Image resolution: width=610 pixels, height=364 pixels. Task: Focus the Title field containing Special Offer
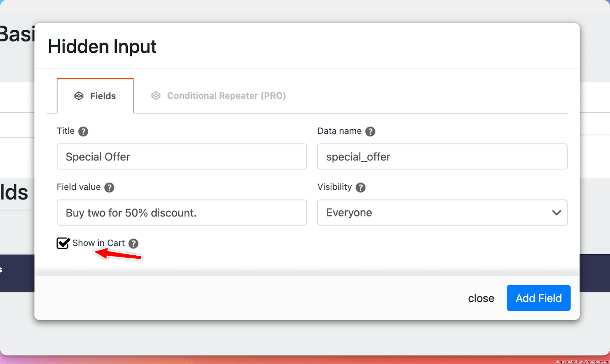click(181, 157)
